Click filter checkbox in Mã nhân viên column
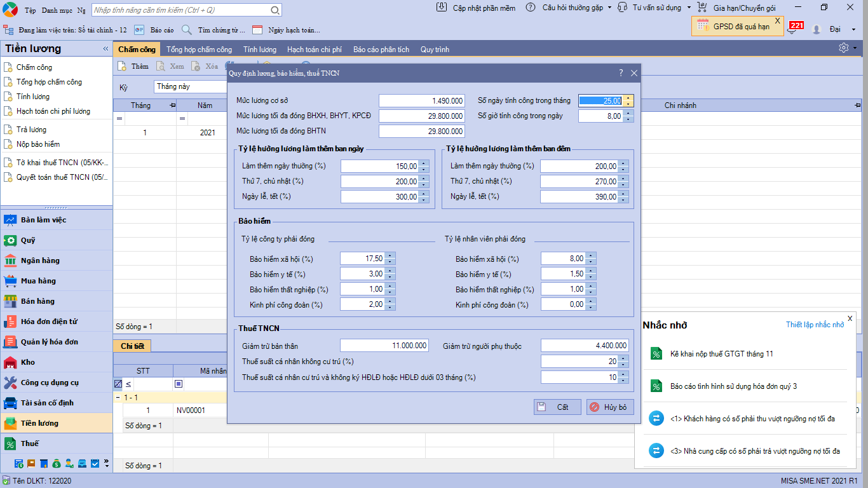Viewport: 868px width, 488px height. point(179,384)
